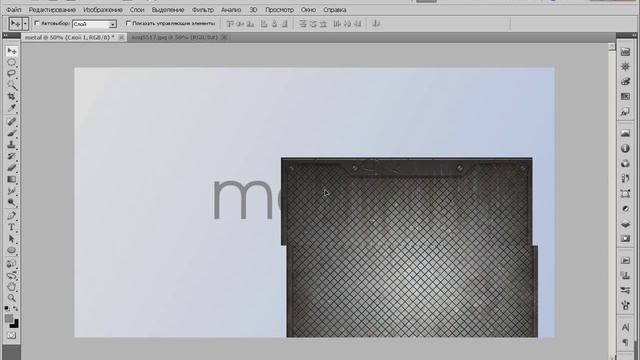The width and height of the screenshot is (640, 360).
Task: Open the tool preset picker arrow
Action: click(x=25, y=24)
